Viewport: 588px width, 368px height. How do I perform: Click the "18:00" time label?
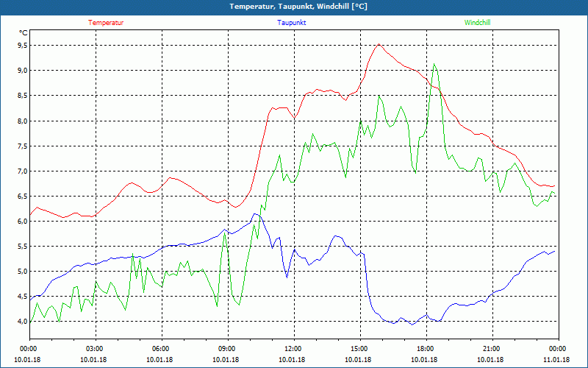(x=426, y=349)
